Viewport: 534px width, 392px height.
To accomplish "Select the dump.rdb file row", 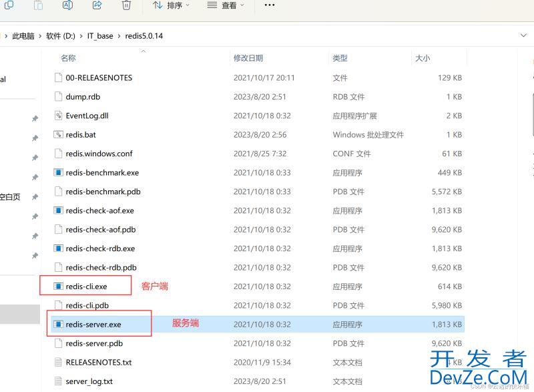I will pos(82,97).
